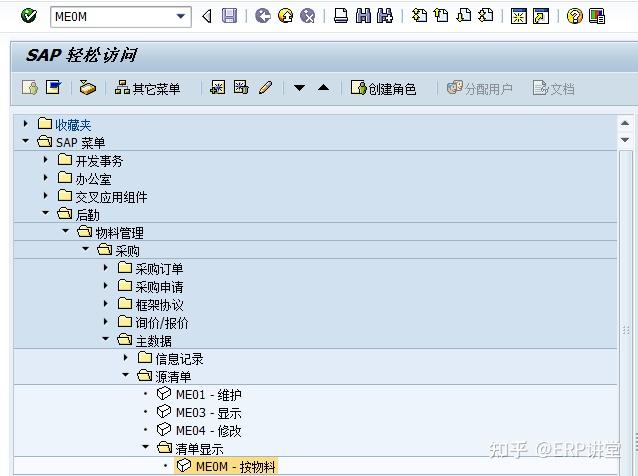Click the move favorites down triangle

click(x=299, y=88)
